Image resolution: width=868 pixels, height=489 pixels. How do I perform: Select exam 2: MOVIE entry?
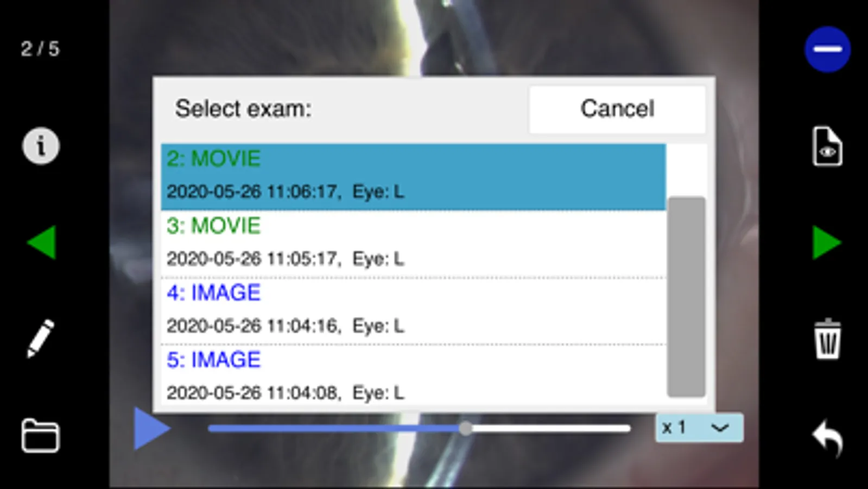point(413,177)
